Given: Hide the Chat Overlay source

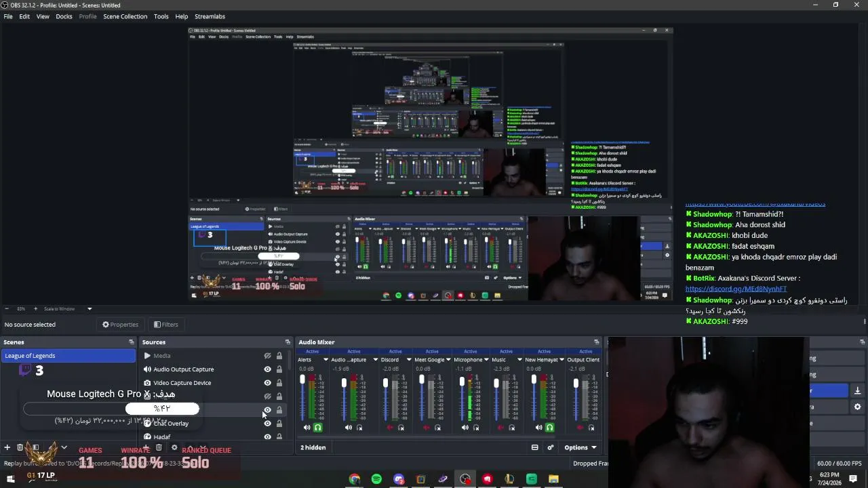Looking at the screenshot, I should coord(267,424).
